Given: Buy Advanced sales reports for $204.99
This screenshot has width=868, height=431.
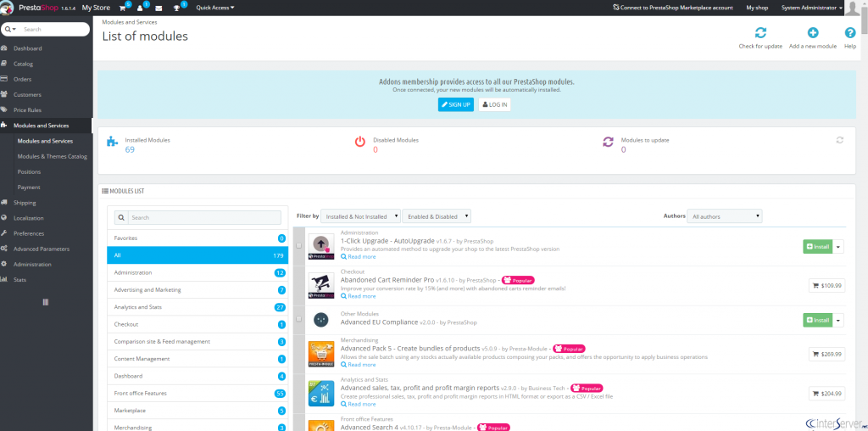Looking at the screenshot, I should (827, 394).
